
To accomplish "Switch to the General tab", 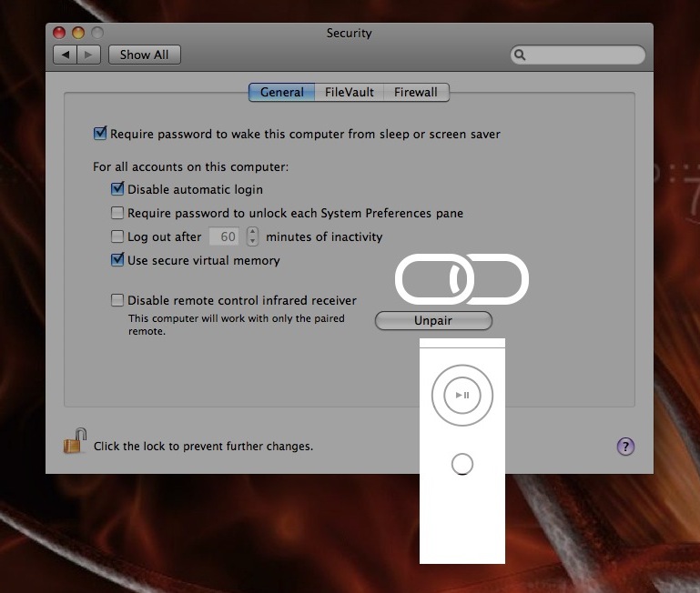I will [281, 93].
